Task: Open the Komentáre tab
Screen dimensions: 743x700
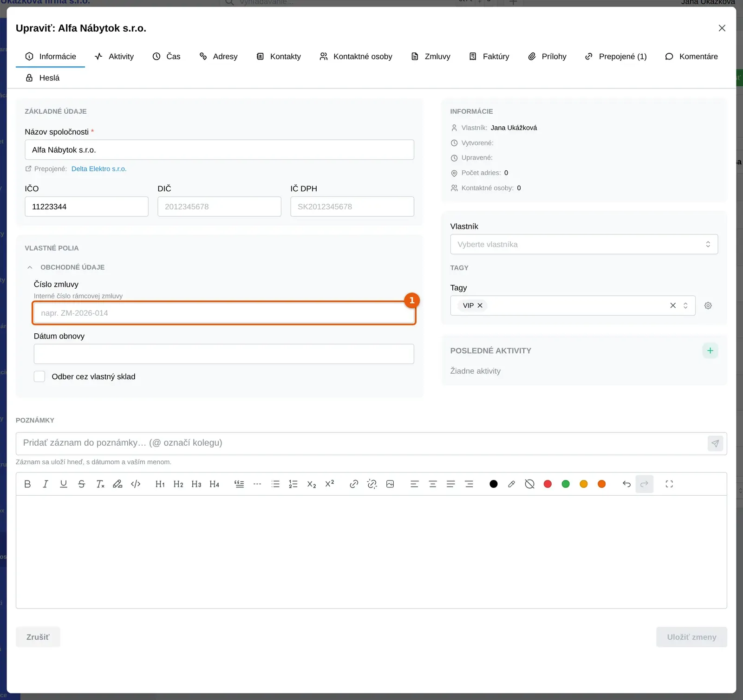Action: point(691,57)
